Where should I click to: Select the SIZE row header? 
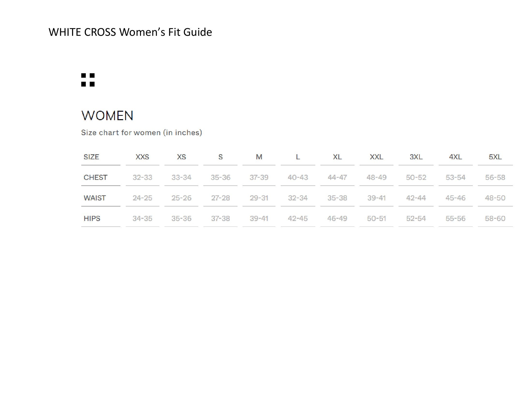91,157
